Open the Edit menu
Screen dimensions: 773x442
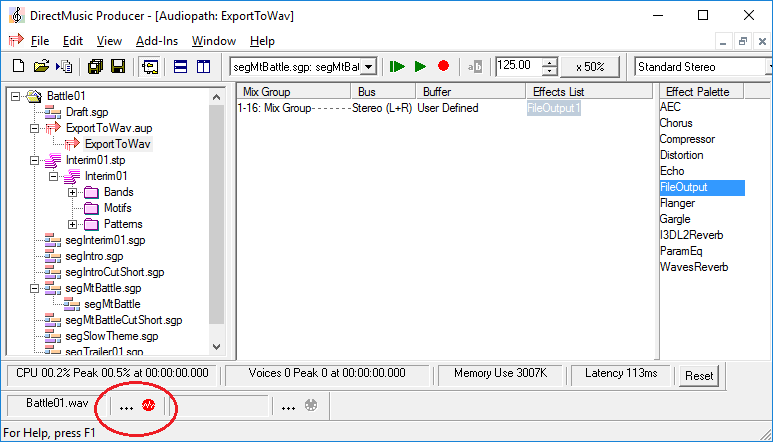click(72, 41)
